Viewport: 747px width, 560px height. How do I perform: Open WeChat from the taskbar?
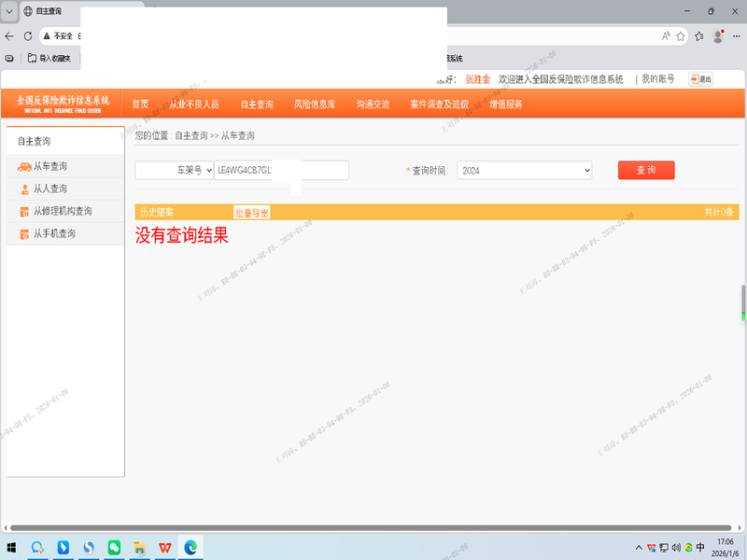click(114, 547)
